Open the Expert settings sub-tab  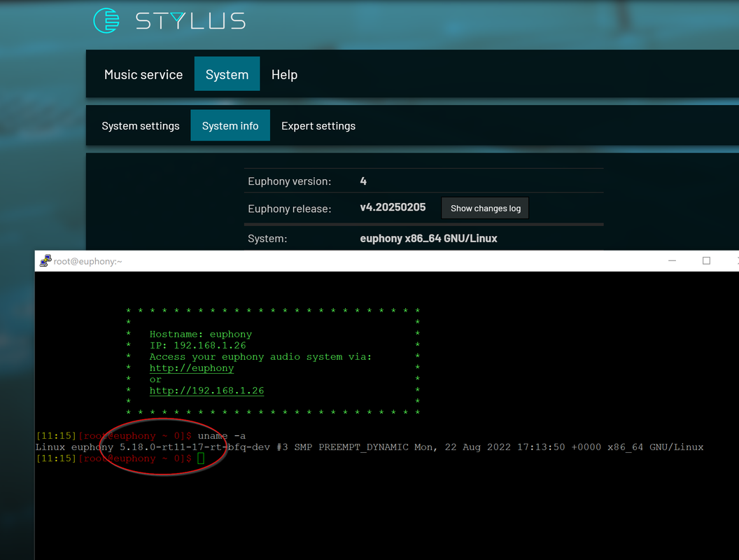click(318, 126)
